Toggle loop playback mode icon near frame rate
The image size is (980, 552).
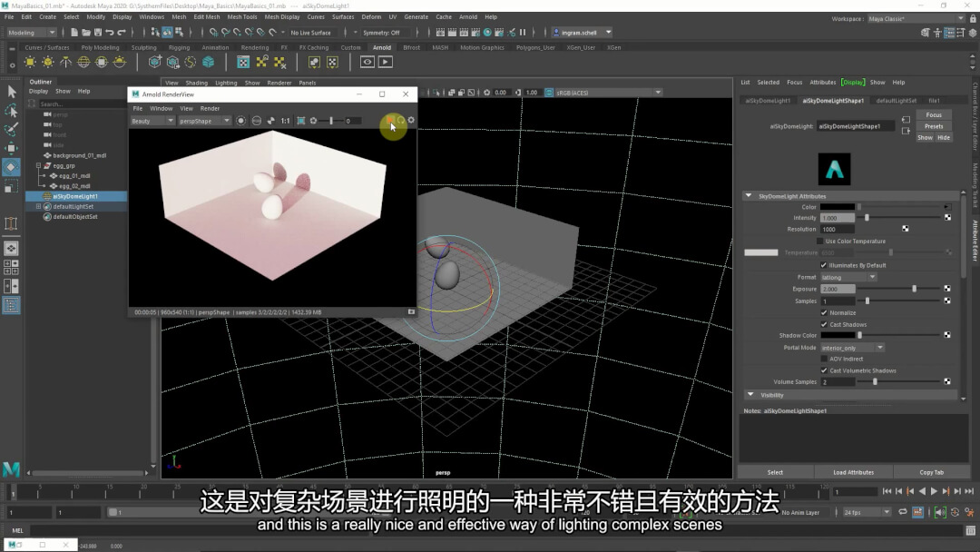(x=903, y=512)
